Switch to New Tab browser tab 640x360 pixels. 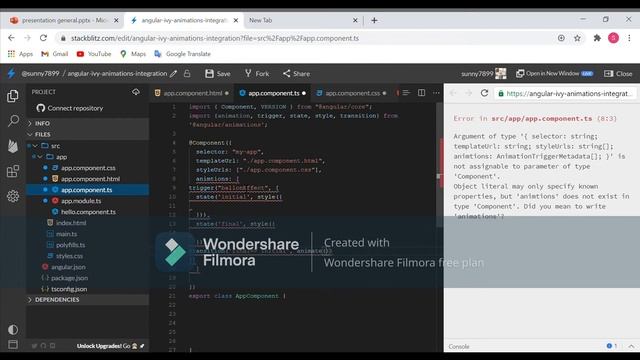tap(302, 20)
